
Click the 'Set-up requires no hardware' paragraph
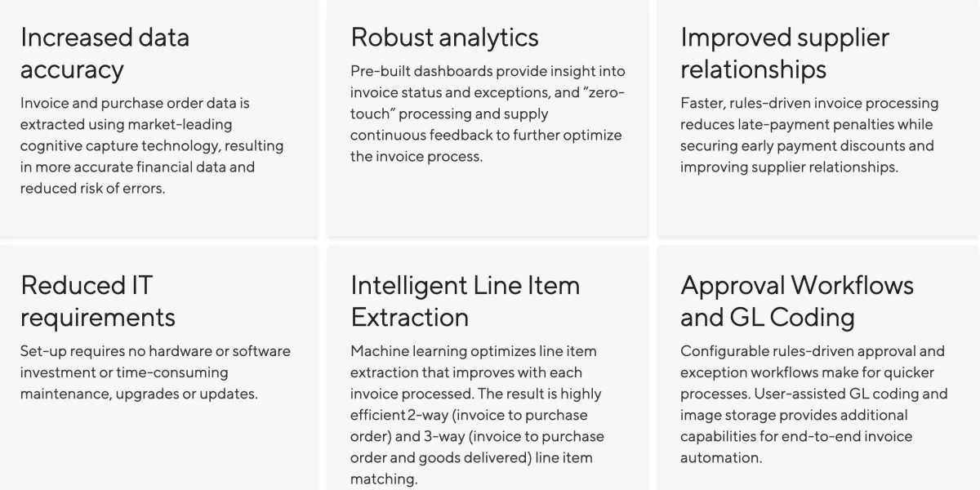155,372
